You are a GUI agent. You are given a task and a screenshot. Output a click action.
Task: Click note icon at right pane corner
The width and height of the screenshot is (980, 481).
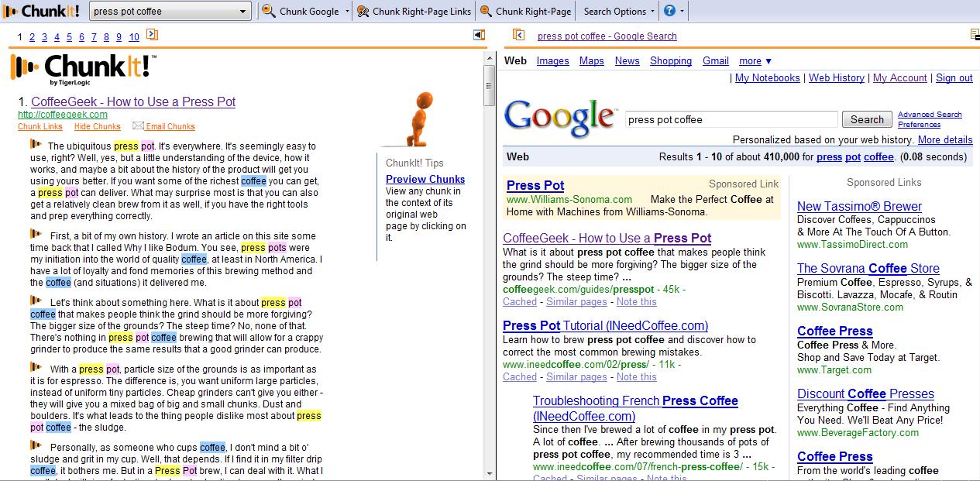(975, 35)
